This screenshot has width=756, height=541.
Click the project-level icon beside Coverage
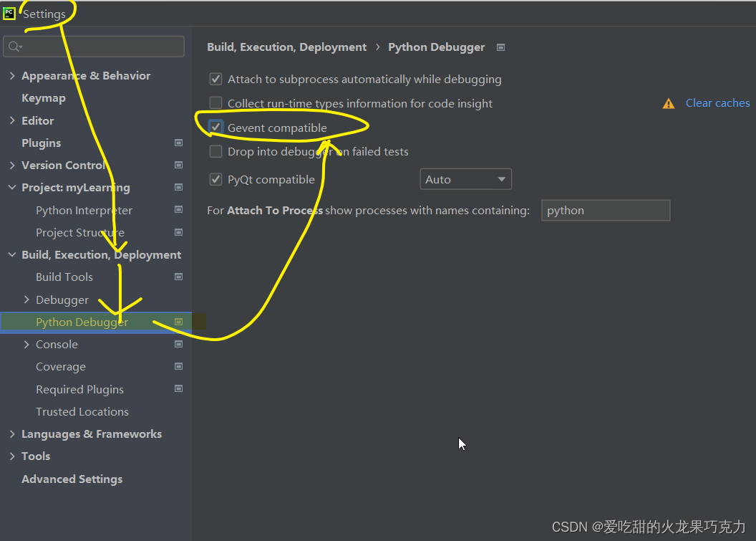[178, 366]
